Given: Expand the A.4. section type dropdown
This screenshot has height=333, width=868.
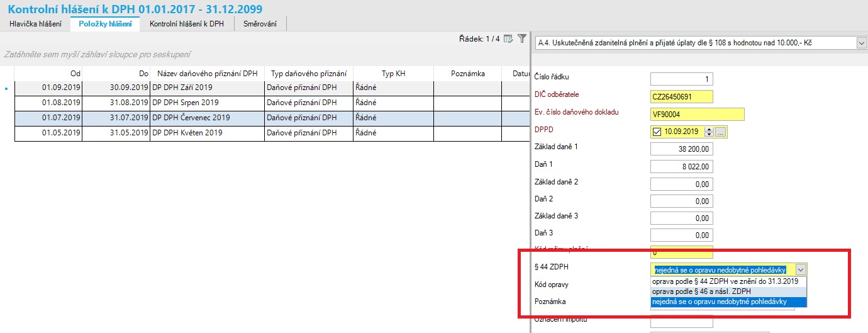Looking at the screenshot, I should (x=861, y=43).
